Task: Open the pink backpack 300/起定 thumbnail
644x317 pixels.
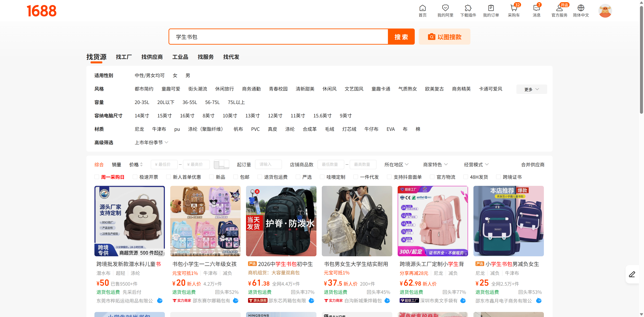Action: tap(433, 221)
